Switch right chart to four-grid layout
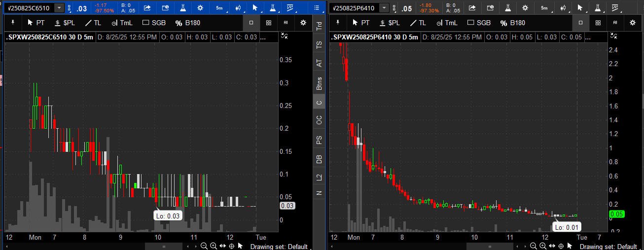Viewport: 644px width, 250px height. pos(598,23)
